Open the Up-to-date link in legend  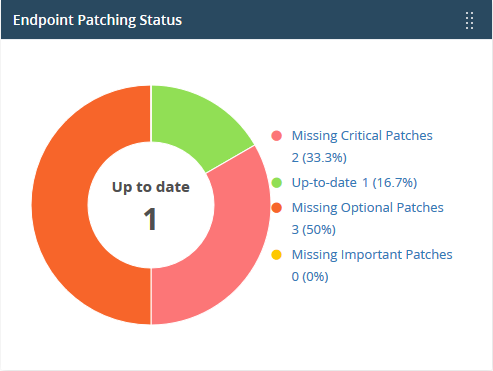point(324,183)
